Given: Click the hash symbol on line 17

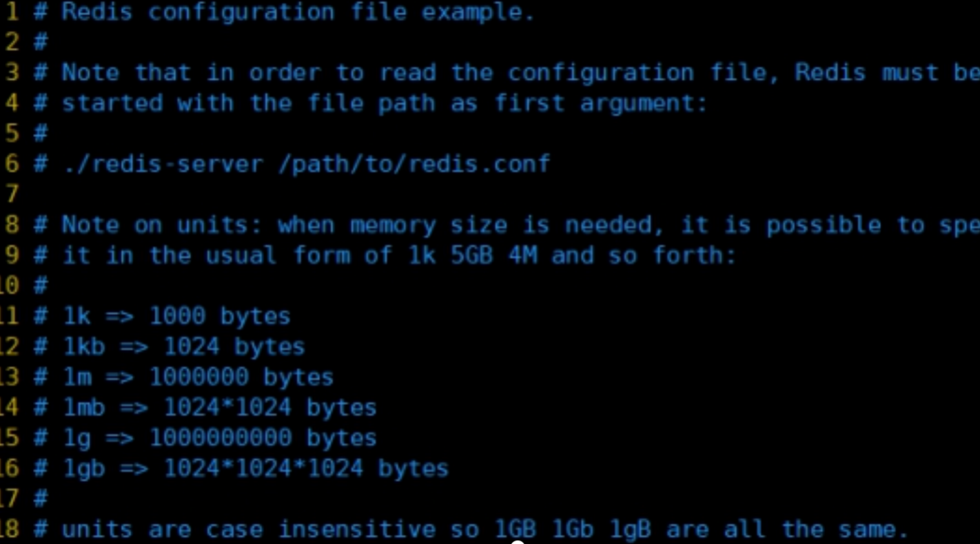Looking at the screenshot, I should (41, 499).
